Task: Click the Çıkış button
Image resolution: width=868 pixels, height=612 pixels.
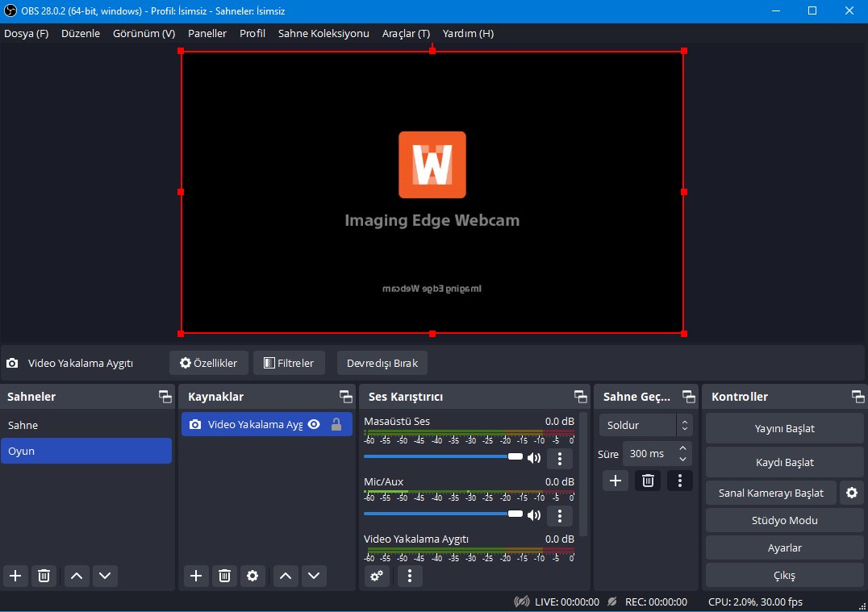Action: pyautogui.click(x=784, y=576)
